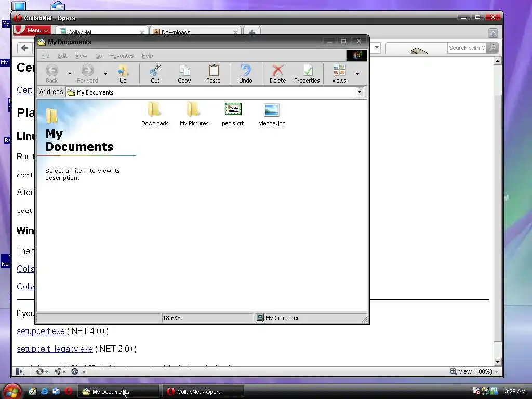Click Opera's back arrow navigation button

point(24,48)
